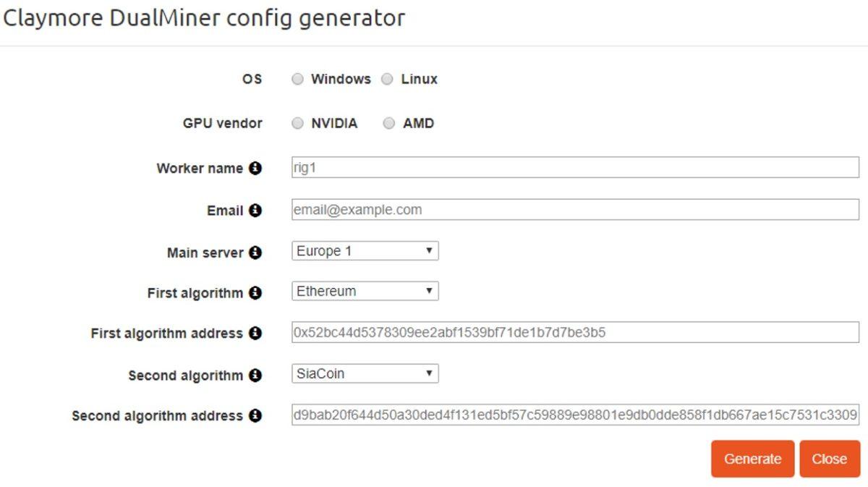Viewport: 868px width, 487px height.
Task: Click the info icon beside Worker name
Action: click(x=255, y=168)
